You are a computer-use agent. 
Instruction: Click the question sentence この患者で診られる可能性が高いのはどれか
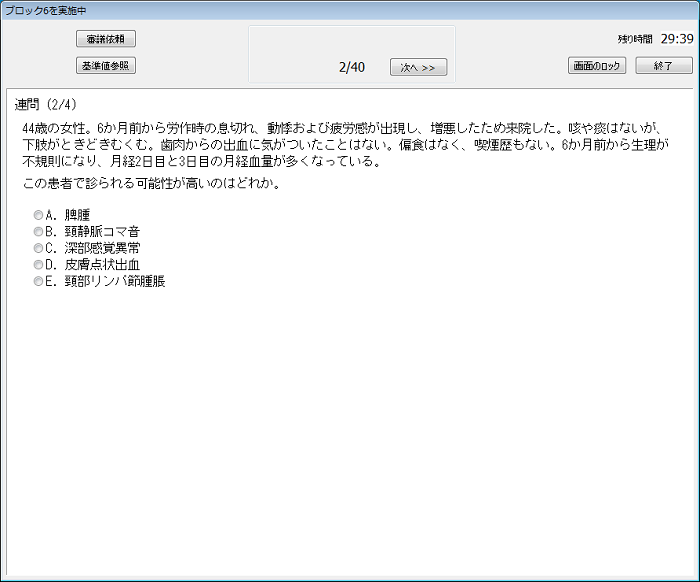tap(151, 183)
